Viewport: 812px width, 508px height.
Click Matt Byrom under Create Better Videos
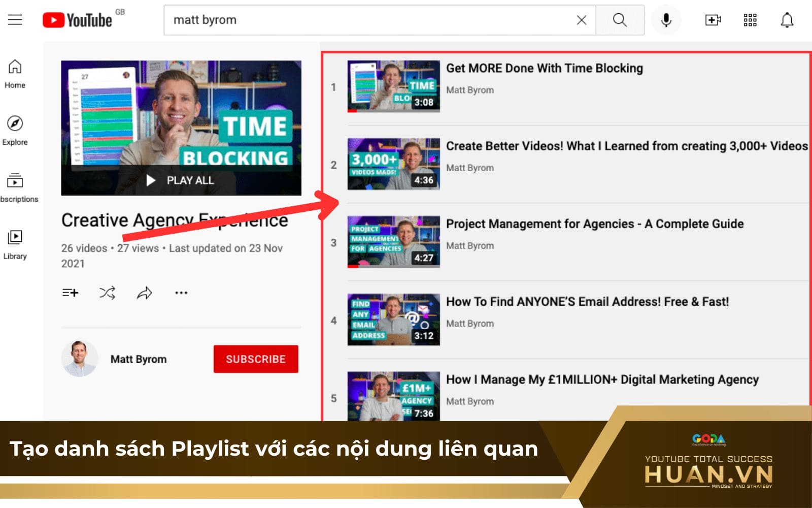[470, 168]
